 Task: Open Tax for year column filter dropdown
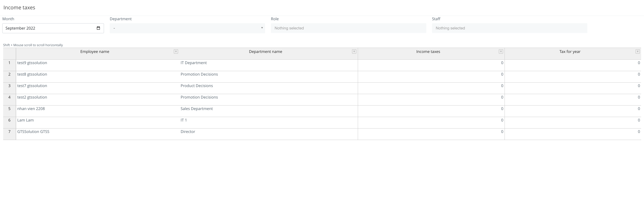click(x=638, y=51)
